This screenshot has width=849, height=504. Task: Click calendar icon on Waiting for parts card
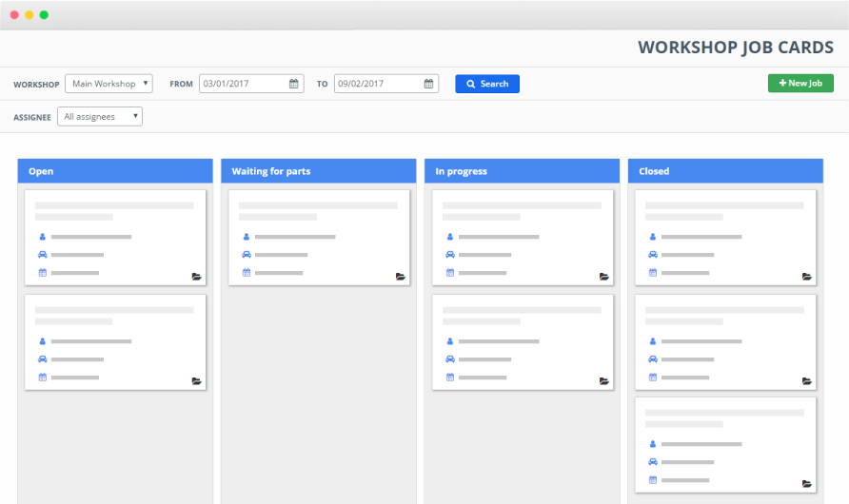[247, 273]
